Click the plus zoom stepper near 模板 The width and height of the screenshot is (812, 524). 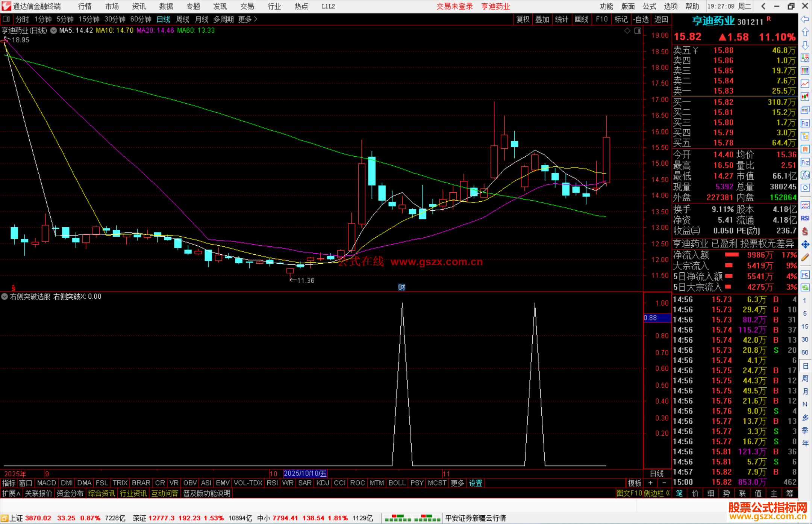650,483
